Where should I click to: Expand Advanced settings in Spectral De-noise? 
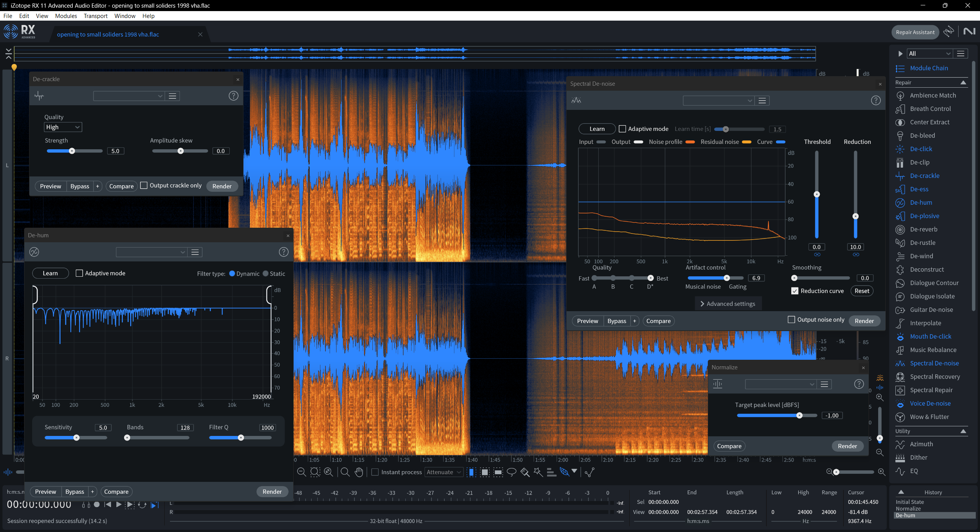(x=728, y=304)
